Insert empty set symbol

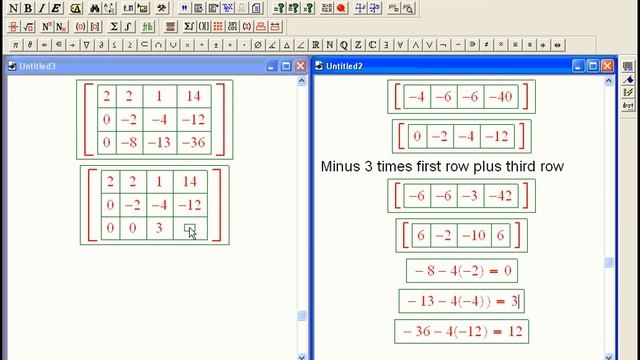tap(258, 45)
